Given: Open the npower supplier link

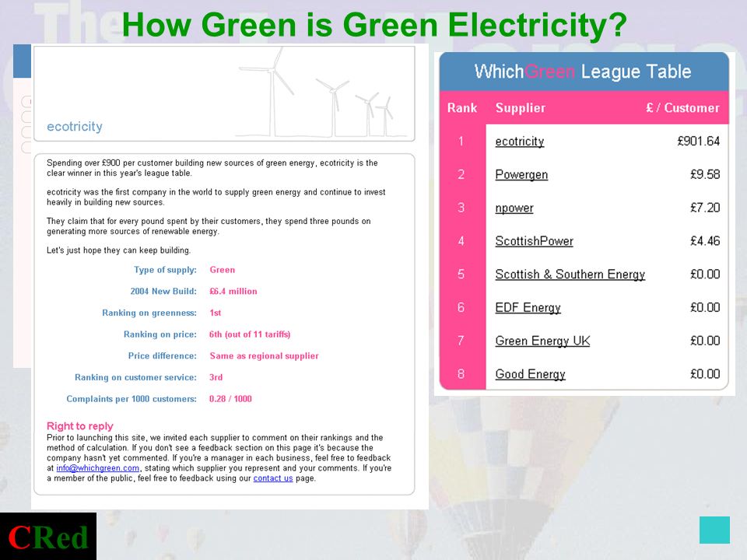Looking at the screenshot, I should click(514, 208).
